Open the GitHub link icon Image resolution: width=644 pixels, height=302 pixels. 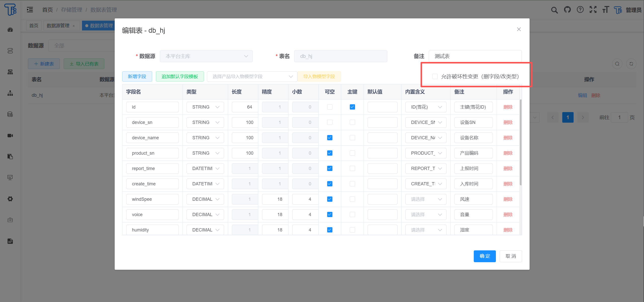(x=567, y=10)
